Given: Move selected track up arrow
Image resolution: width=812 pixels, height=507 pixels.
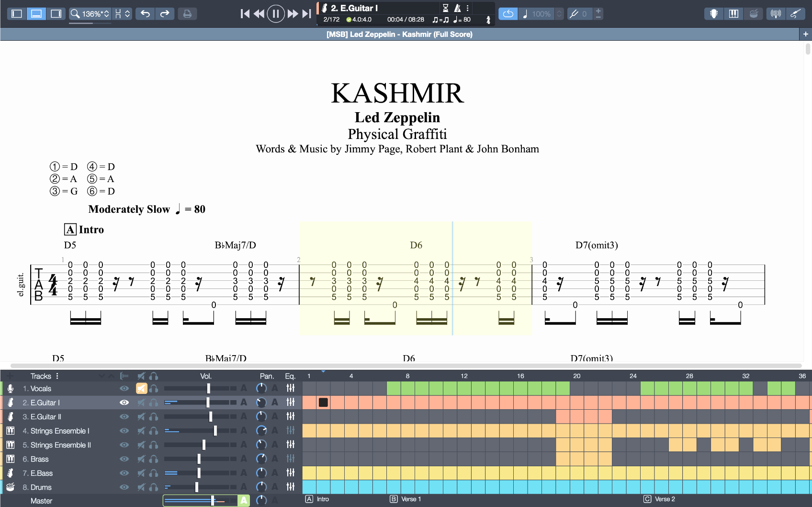Looking at the screenshot, I should pos(111,376).
